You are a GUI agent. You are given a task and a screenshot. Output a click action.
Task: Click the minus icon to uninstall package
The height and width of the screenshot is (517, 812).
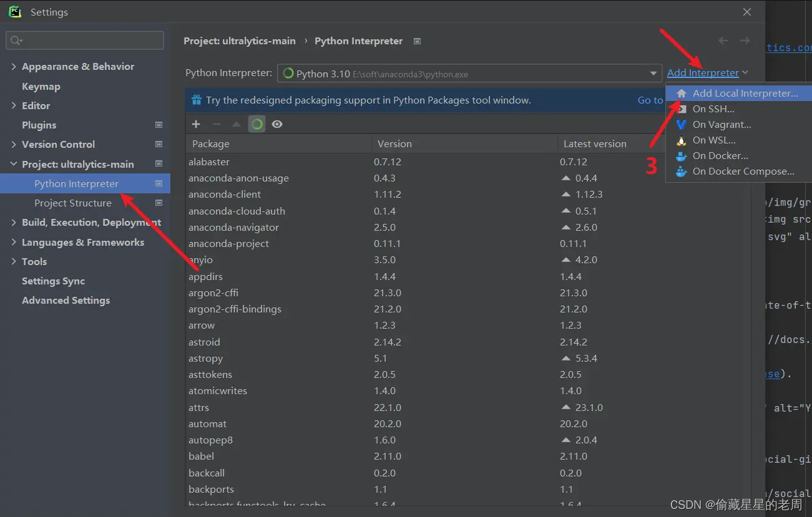217,124
